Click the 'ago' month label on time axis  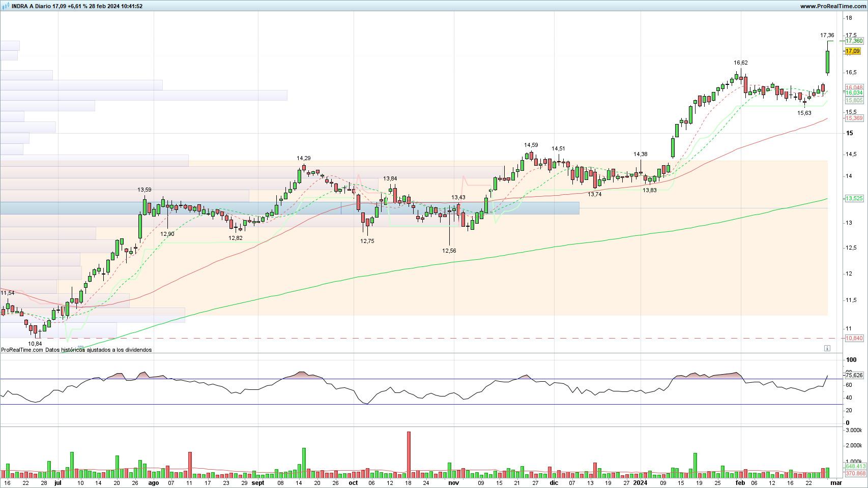pyautogui.click(x=154, y=483)
